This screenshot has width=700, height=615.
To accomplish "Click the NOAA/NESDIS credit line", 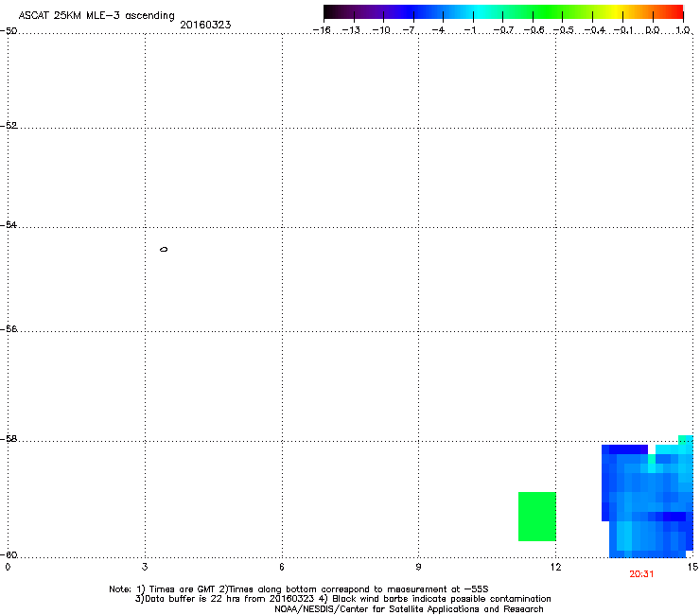I will pos(409,609).
